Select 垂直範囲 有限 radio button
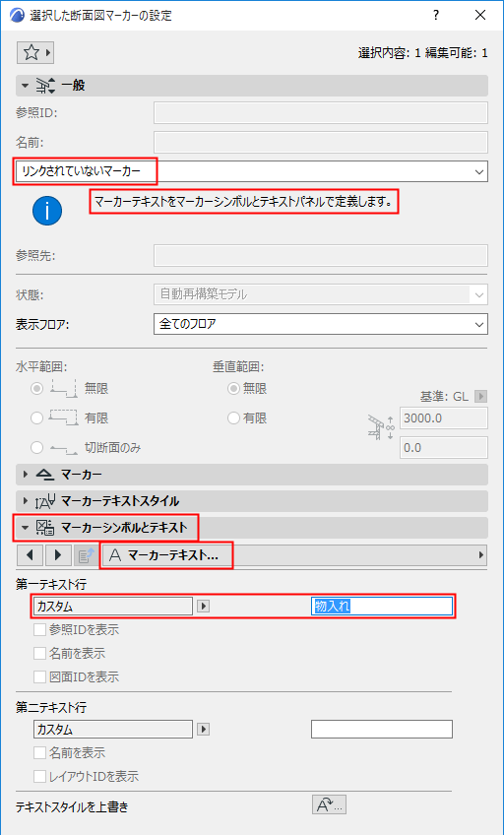The image size is (504, 835). click(233, 418)
